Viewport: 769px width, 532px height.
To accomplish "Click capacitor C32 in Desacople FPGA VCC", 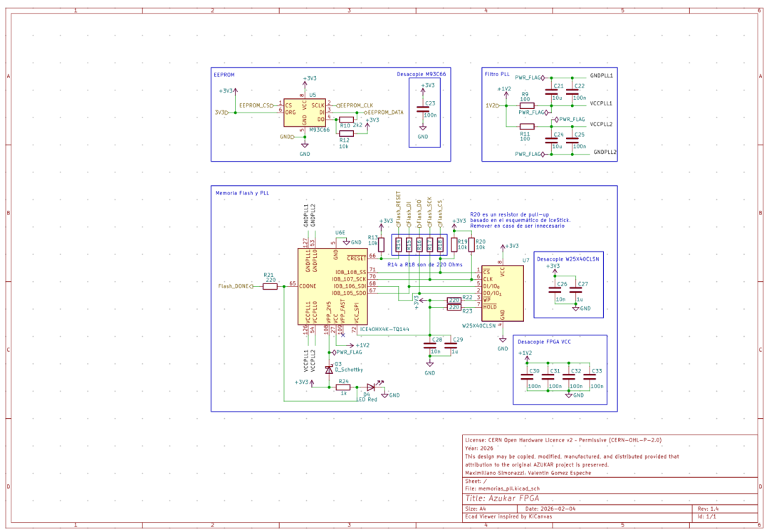I will [x=569, y=377].
